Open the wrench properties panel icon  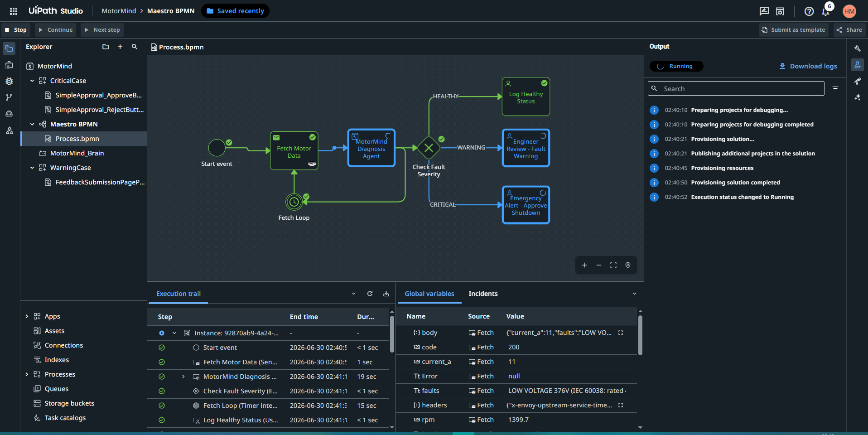point(857,48)
